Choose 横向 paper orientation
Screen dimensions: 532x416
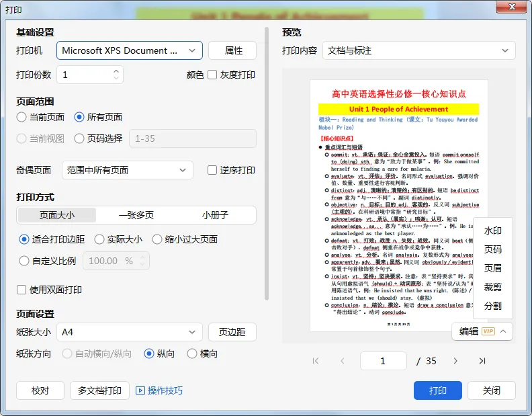(x=192, y=354)
